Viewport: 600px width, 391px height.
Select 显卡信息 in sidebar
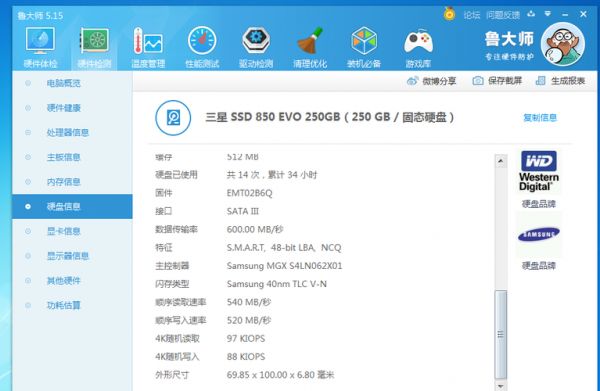click(x=72, y=231)
